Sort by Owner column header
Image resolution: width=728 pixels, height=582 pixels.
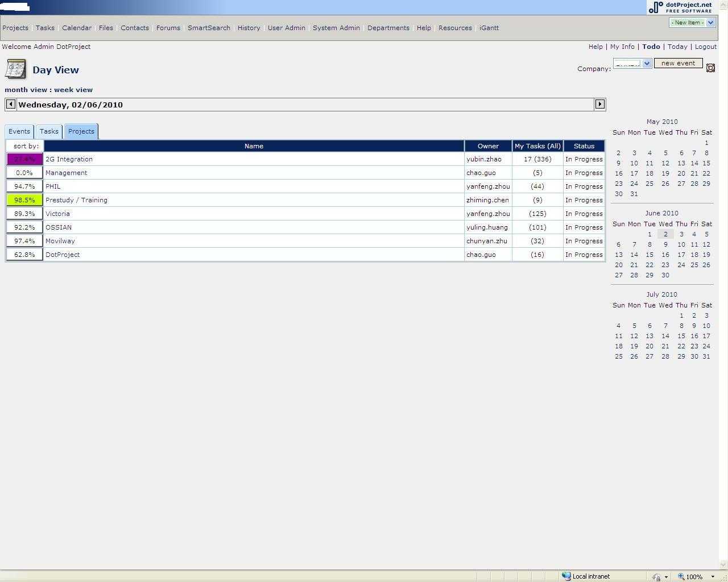(488, 146)
